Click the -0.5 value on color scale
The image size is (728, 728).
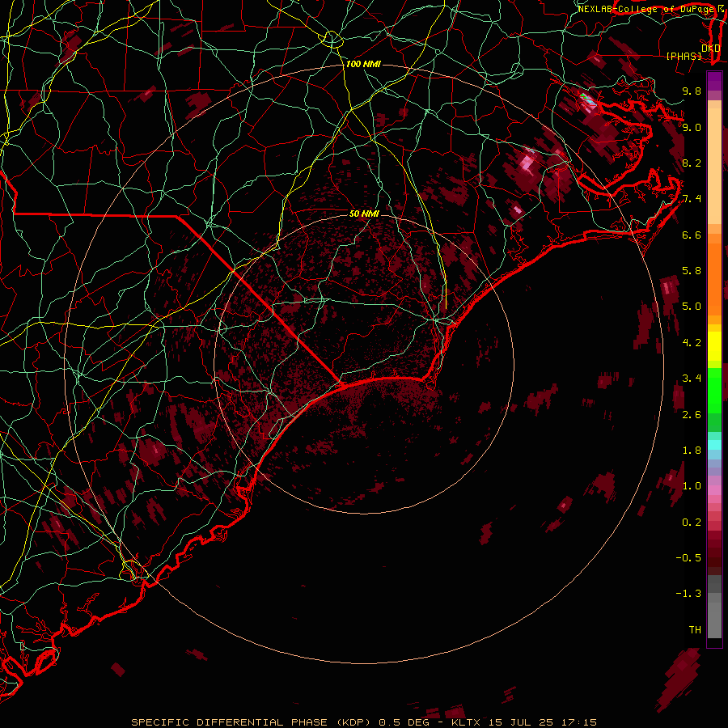[x=688, y=558]
